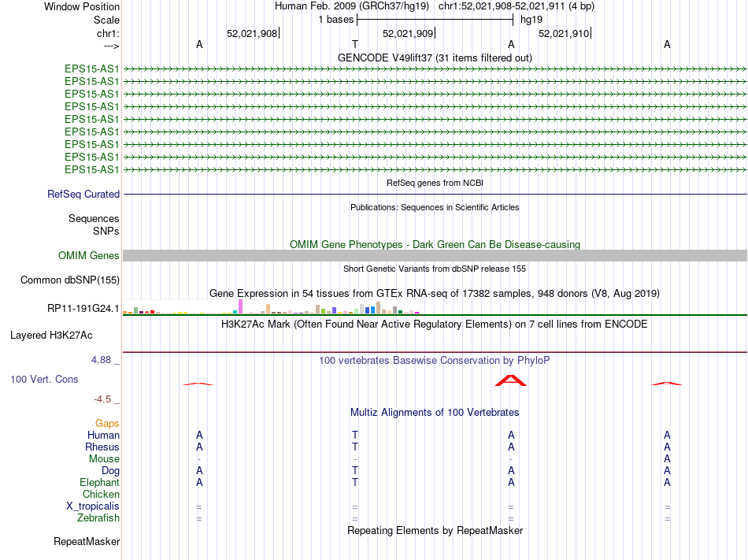The width and height of the screenshot is (748, 560).
Task: Open Multiz Alignments of 100 Vertebrates title
Action: tap(435, 412)
